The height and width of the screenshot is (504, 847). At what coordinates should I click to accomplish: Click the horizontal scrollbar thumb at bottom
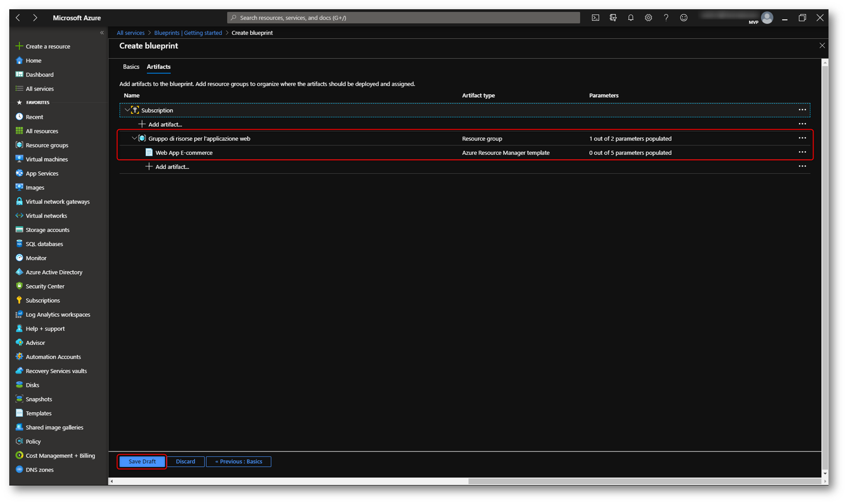644,481
